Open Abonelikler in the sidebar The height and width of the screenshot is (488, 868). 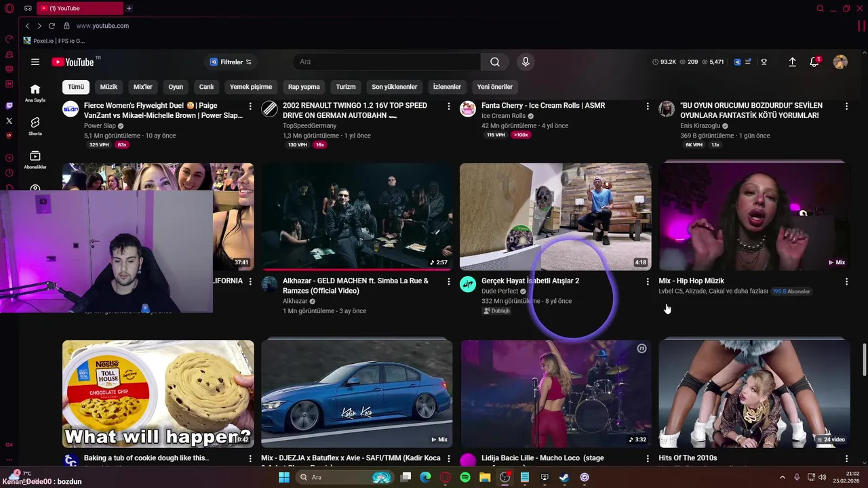(35, 160)
